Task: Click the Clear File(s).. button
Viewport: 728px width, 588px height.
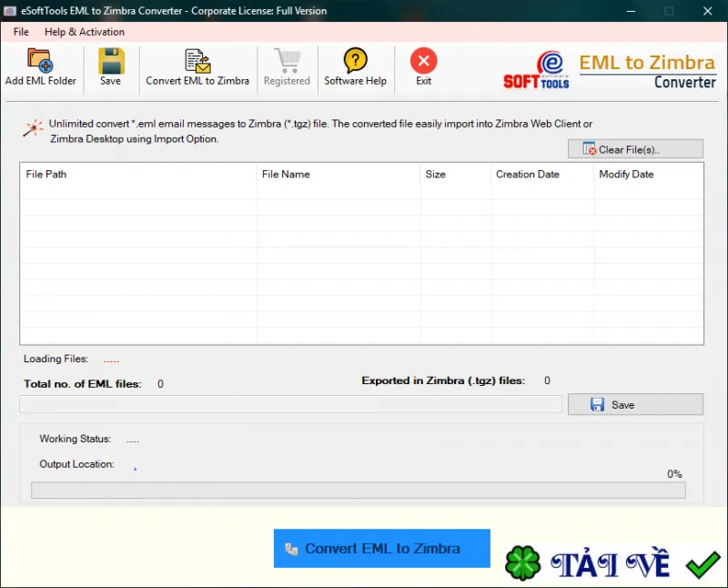Action: 635,149
